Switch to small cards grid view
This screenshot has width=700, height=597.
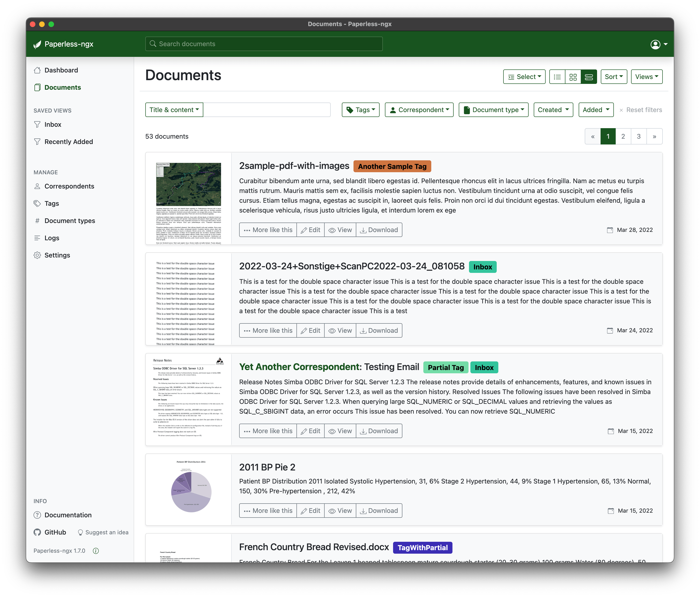(573, 77)
